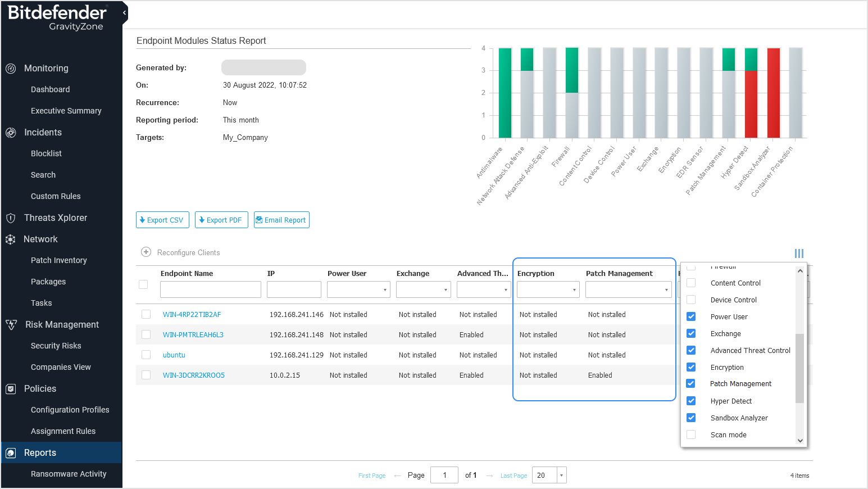Click the Reconfigure Clients plus icon

coord(146,252)
